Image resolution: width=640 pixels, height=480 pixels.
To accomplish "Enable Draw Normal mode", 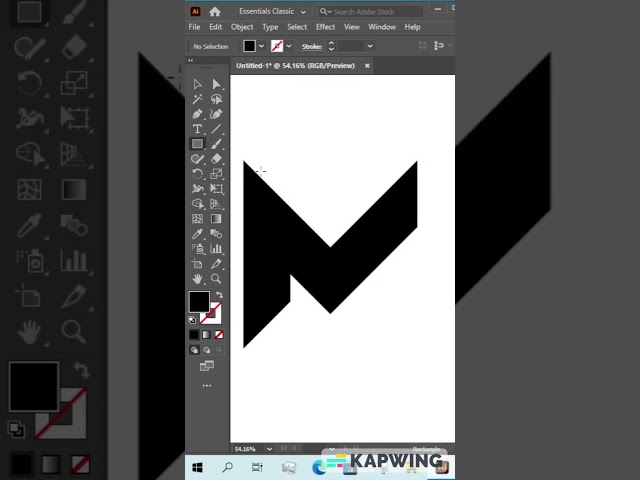I will click(x=194, y=350).
